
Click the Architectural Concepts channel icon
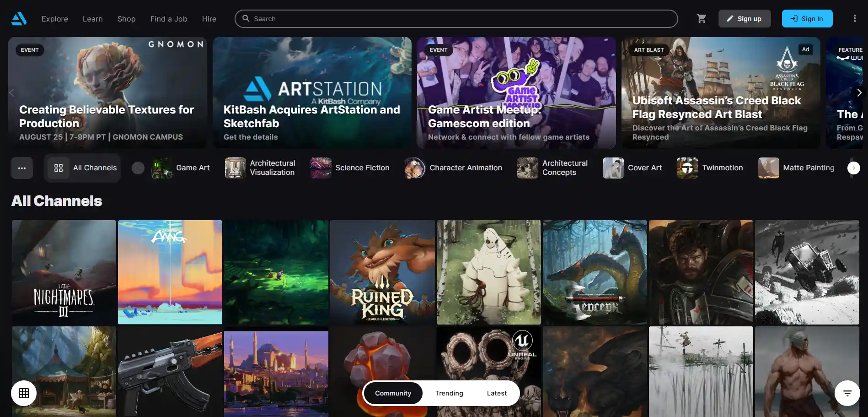pos(528,168)
